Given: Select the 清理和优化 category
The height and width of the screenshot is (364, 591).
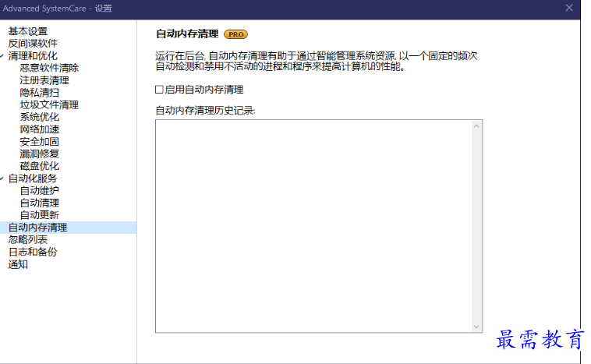Looking at the screenshot, I should [33, 56].
